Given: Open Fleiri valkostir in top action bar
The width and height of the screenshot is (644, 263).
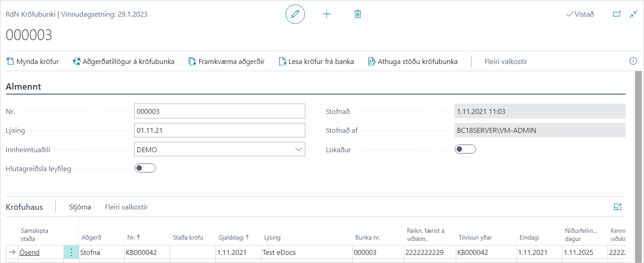Looking at the screenshot, I should tap(506, 61).
